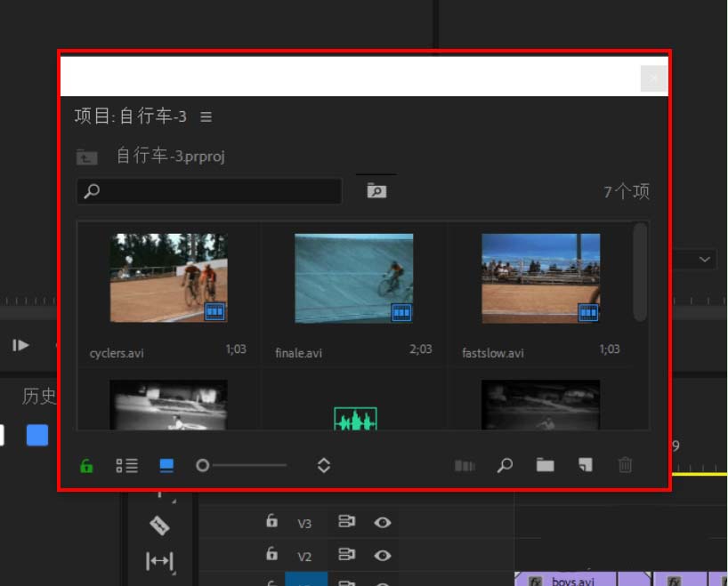Open the sort icons dropdown
728x586 pixels.
point(324,465)
